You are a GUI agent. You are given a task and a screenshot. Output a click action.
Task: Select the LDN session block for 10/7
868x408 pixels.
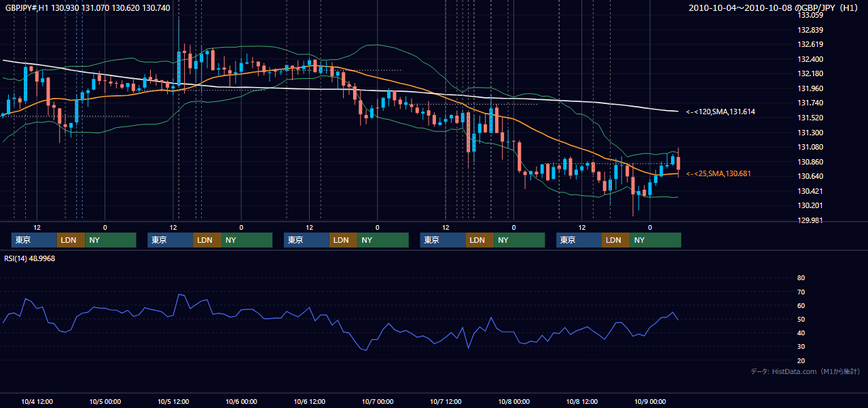tap(480, 240)
